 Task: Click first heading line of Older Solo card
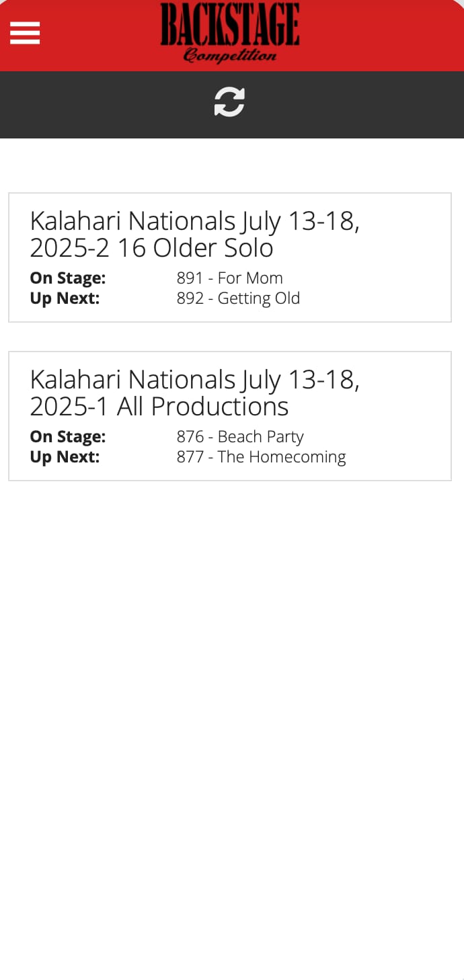tap(194, 221)
